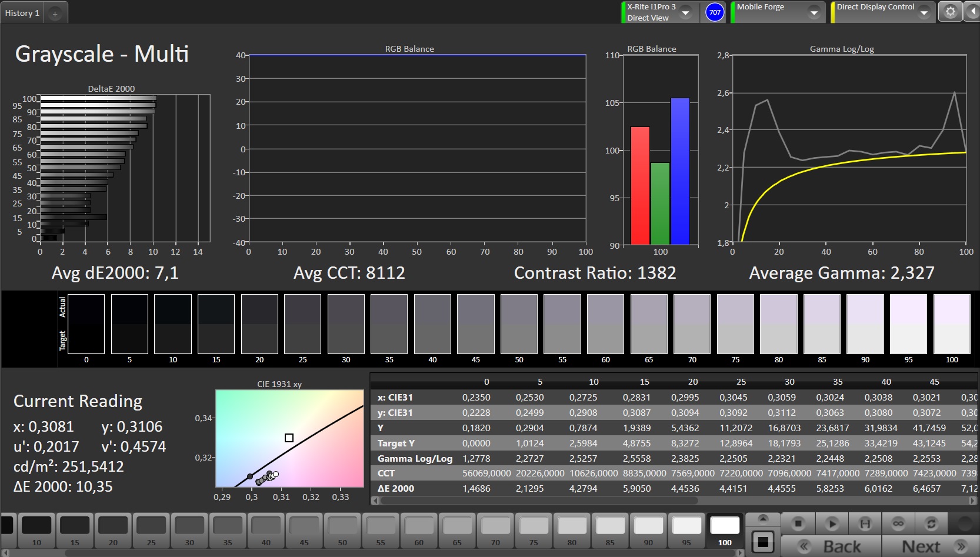Viewport: 980px width, 557px height.
Task: Click the 0,2350 cell in the x: CIE31 row
Action: pyautogui.click(x=476, y=397)
